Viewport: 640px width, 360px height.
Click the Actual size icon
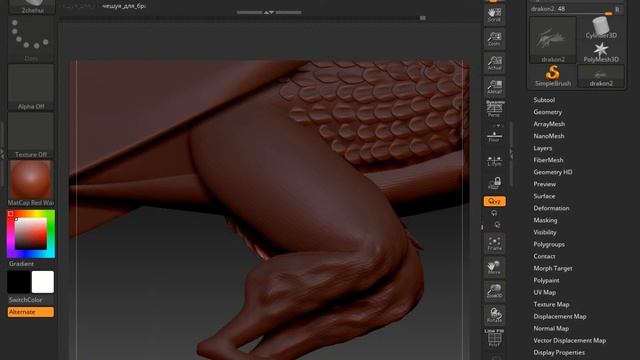(x=494, y=63)
